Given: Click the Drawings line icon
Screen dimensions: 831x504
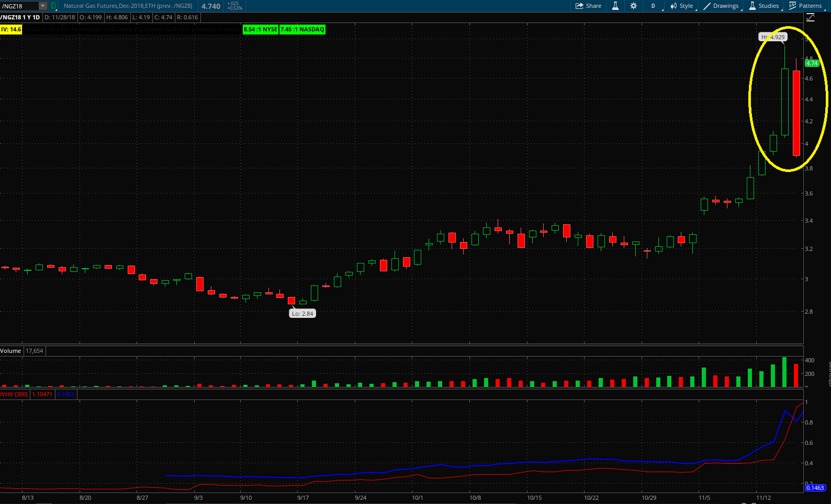Looking at the screenshot, I should click(x=706, y=6).
